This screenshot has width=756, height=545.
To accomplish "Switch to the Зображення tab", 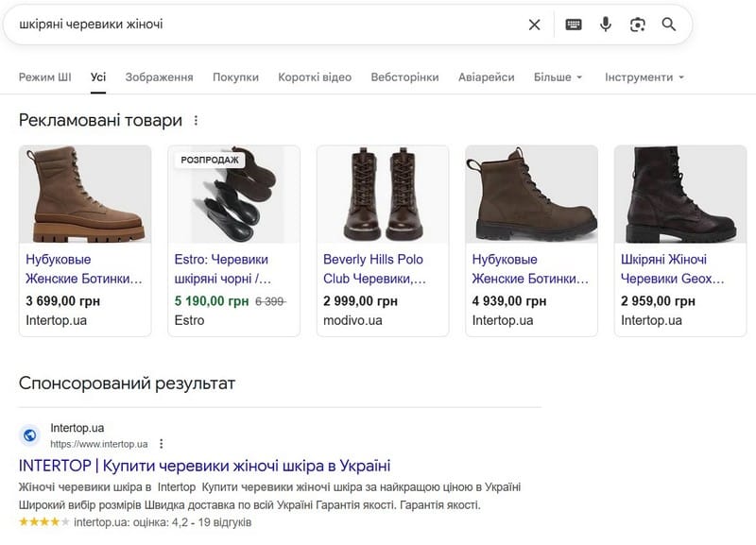I will (159, 77).
